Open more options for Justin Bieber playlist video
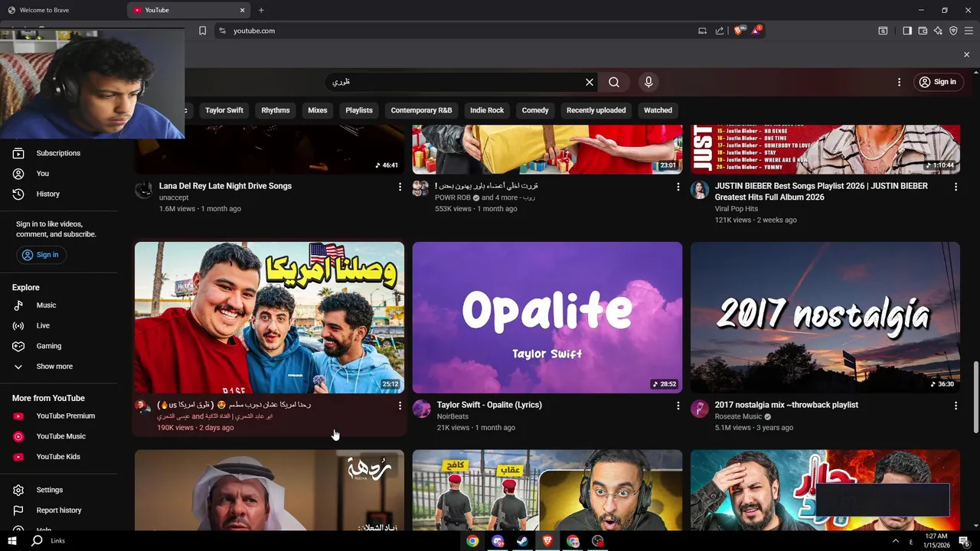 955,187
